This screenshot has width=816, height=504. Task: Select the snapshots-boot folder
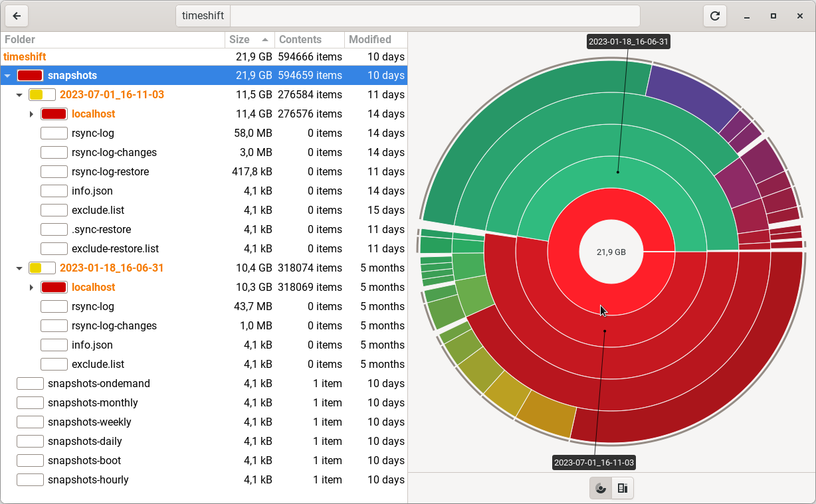pos(203,461)
